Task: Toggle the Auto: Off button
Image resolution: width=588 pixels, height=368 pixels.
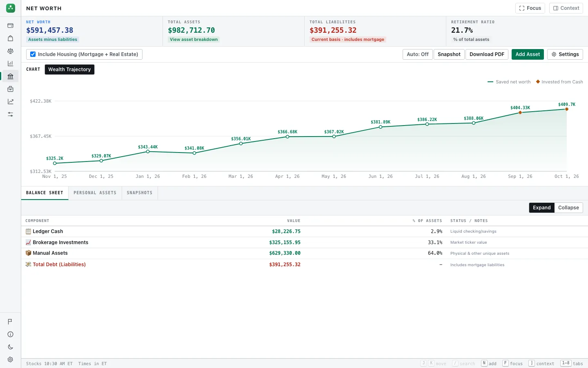Action: (418, 54)
